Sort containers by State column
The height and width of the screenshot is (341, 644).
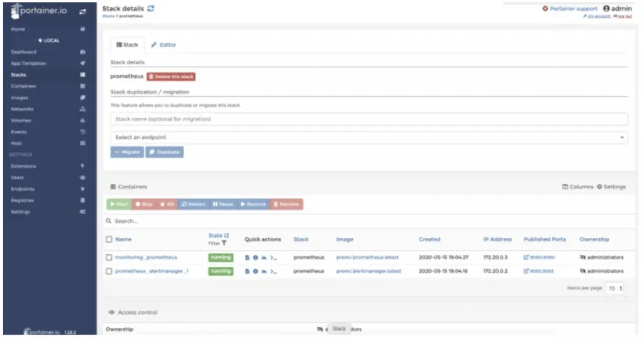218,236
